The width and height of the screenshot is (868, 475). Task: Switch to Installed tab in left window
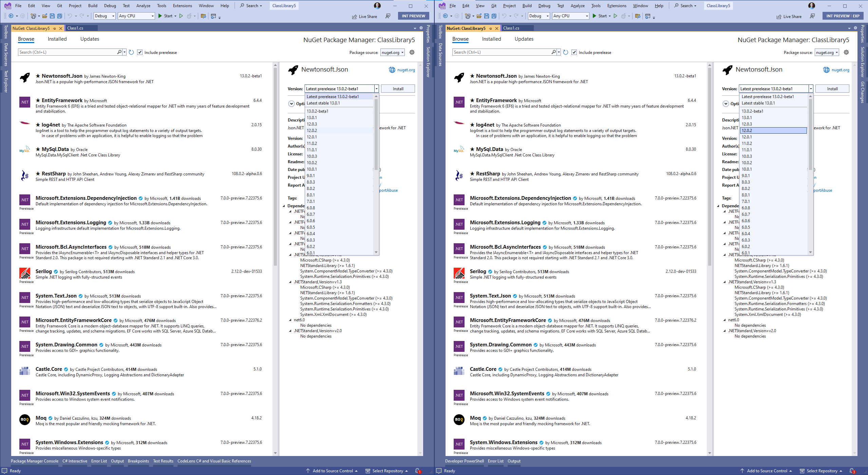coord(57,39)
